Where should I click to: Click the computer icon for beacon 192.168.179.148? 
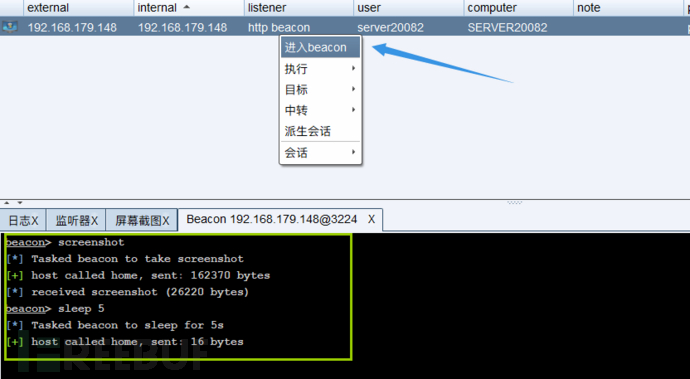[10, 27]
